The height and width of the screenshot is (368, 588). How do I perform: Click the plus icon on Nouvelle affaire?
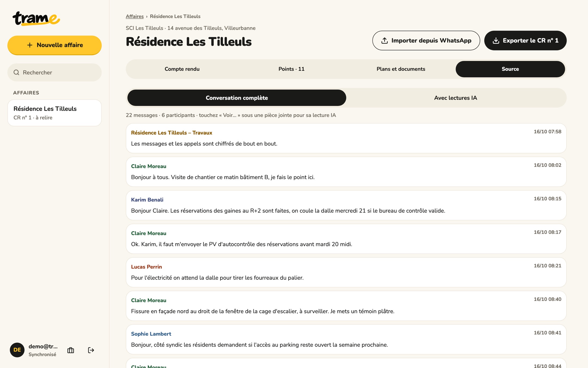coord(30,45)
